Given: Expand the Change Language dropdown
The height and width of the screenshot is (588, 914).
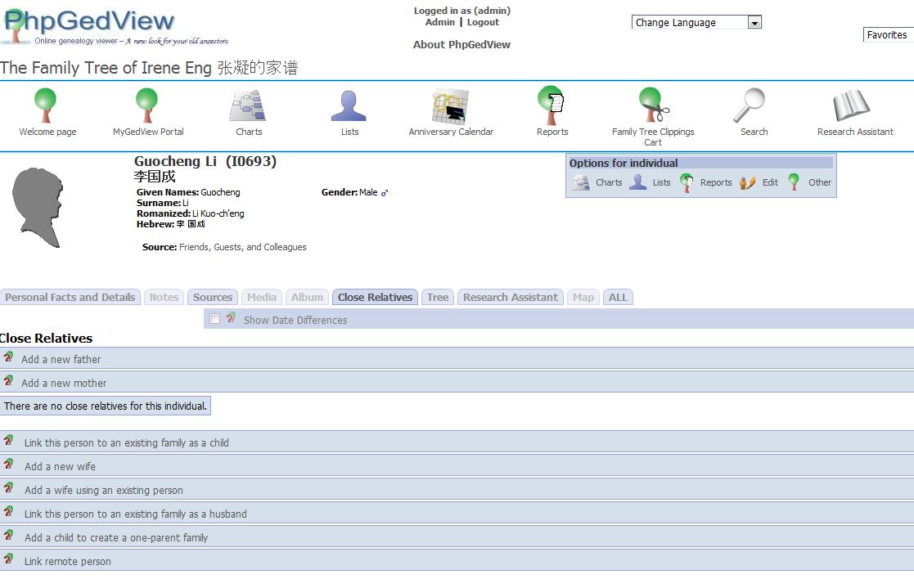Looking at the screenshot, I should coord(754,23).
